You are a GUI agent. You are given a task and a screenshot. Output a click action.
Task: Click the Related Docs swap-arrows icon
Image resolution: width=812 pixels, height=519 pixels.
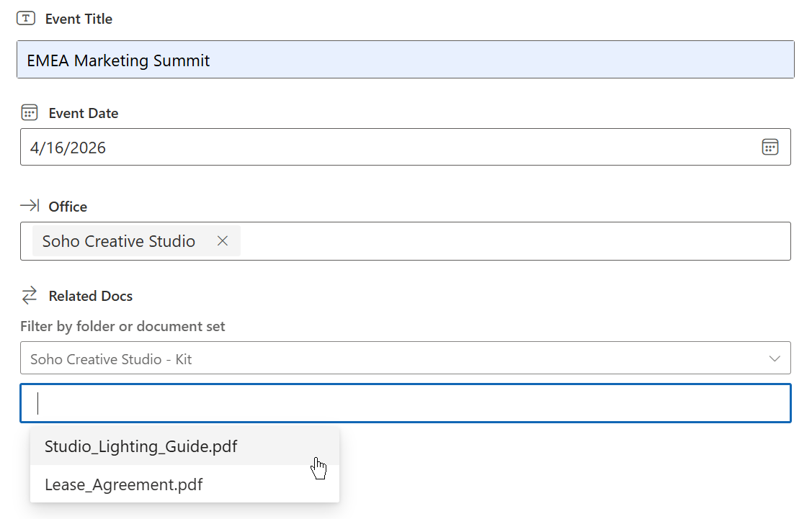(30, 295)
